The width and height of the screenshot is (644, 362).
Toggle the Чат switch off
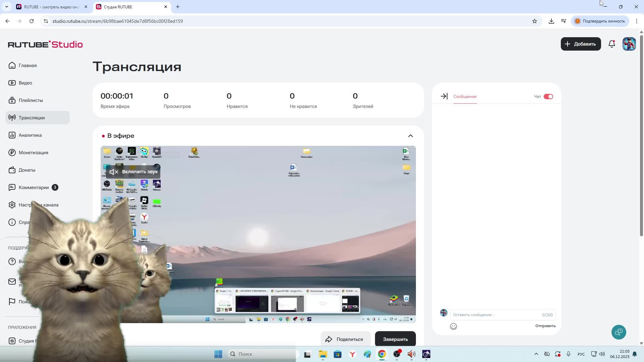(x=548, y=97)
